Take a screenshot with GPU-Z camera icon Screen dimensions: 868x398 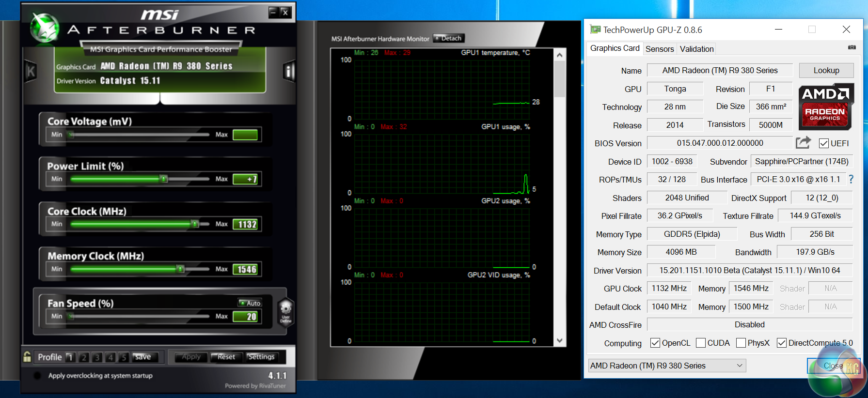pyautogui.click(x=852, y=47)
